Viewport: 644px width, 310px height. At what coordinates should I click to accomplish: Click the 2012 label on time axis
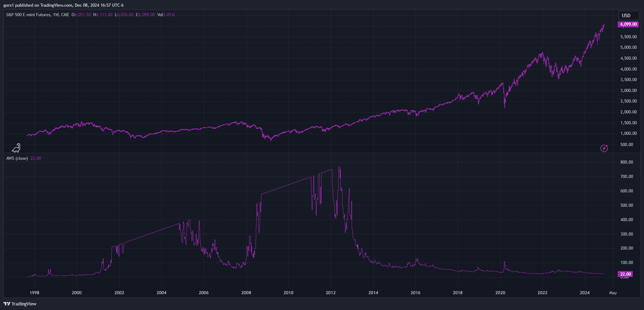coord(331,293)
